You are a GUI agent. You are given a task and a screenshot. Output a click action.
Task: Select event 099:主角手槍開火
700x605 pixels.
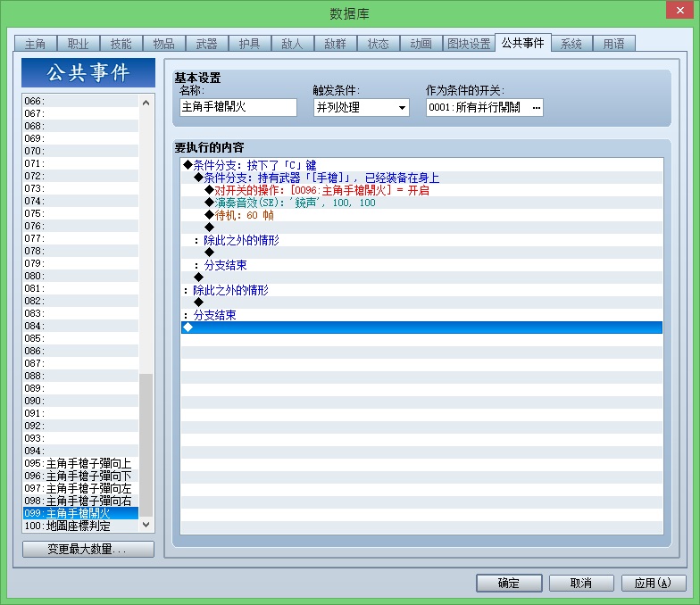[80, 513]
